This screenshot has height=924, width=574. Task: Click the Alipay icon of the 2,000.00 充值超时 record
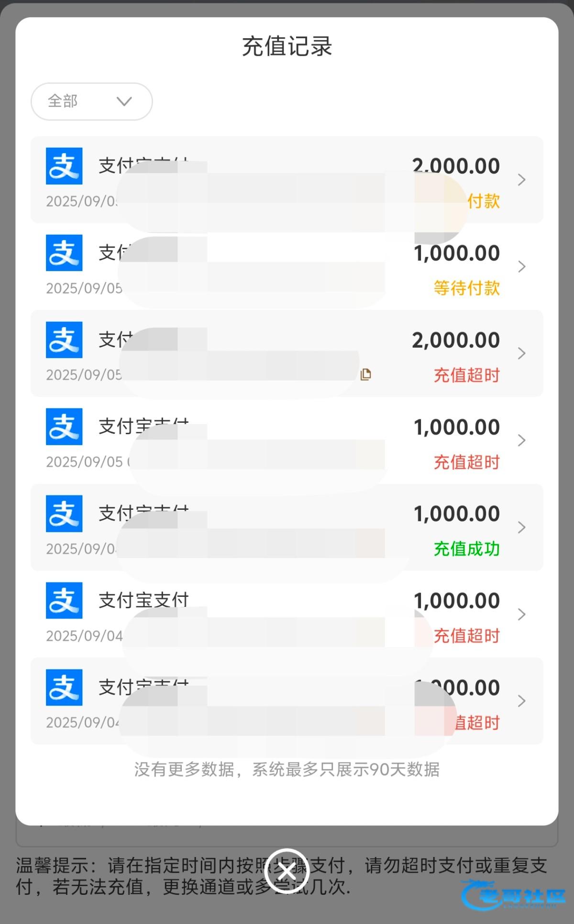pyautogui.click(x=64, y=340)
